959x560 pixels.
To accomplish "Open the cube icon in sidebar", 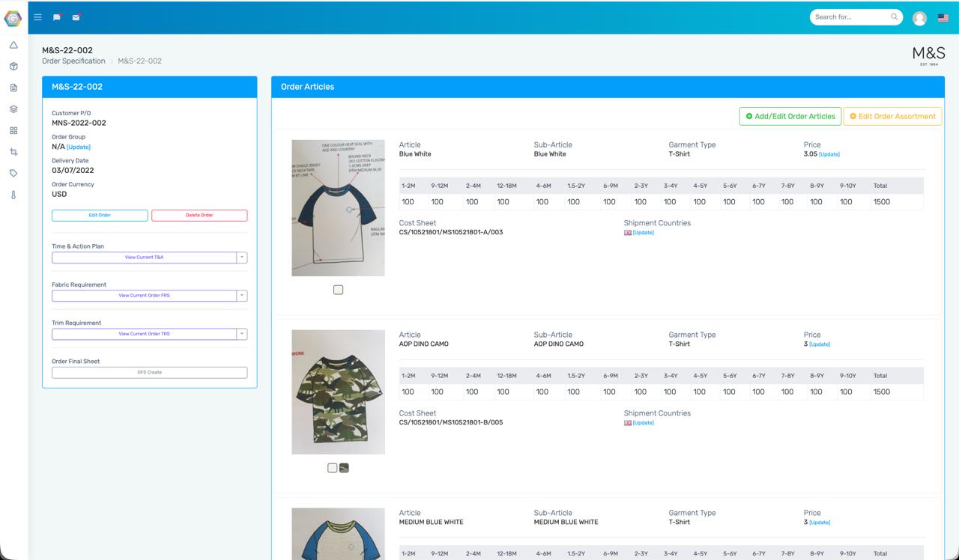I will tap(13, 67).
